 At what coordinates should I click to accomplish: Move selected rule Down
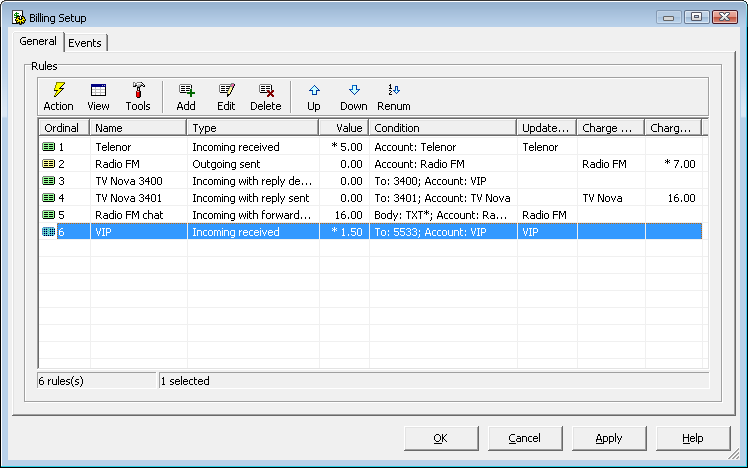pos(354,97)
